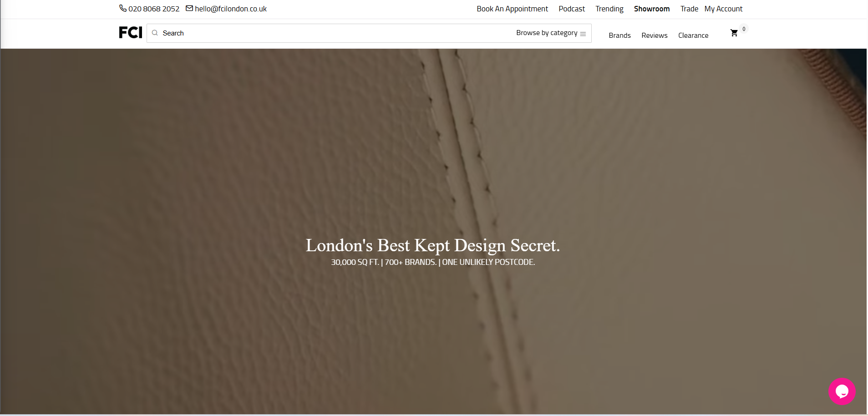Navigate to the Brands page
This screenshot has width=868, height=416.
(619, 36)
